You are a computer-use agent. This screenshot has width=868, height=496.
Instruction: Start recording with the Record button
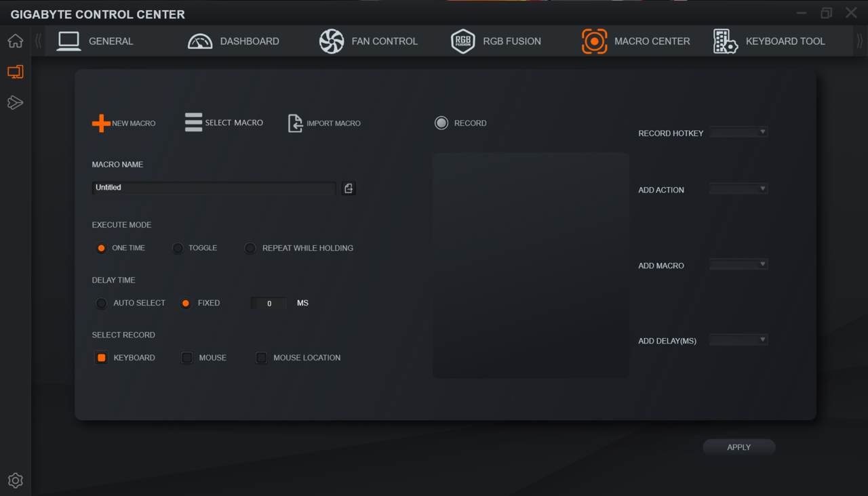point(441,123)
